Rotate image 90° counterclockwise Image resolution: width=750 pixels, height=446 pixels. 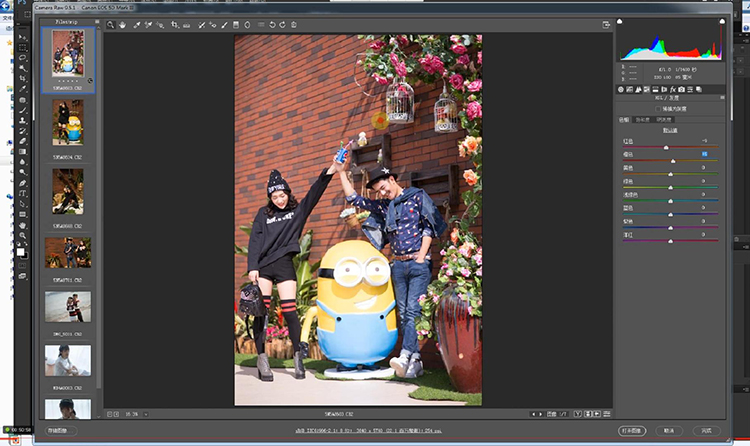(272, 25)
